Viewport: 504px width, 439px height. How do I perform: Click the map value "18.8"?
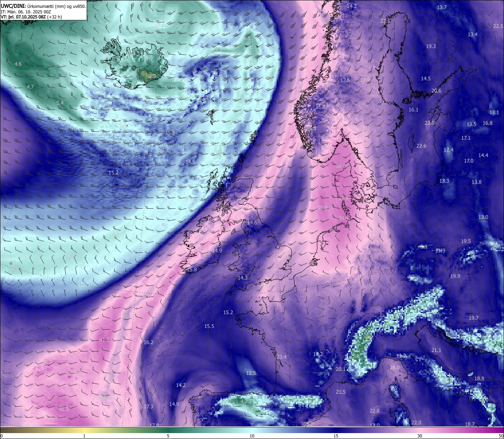pyautogui.click(x=479, y=379)
